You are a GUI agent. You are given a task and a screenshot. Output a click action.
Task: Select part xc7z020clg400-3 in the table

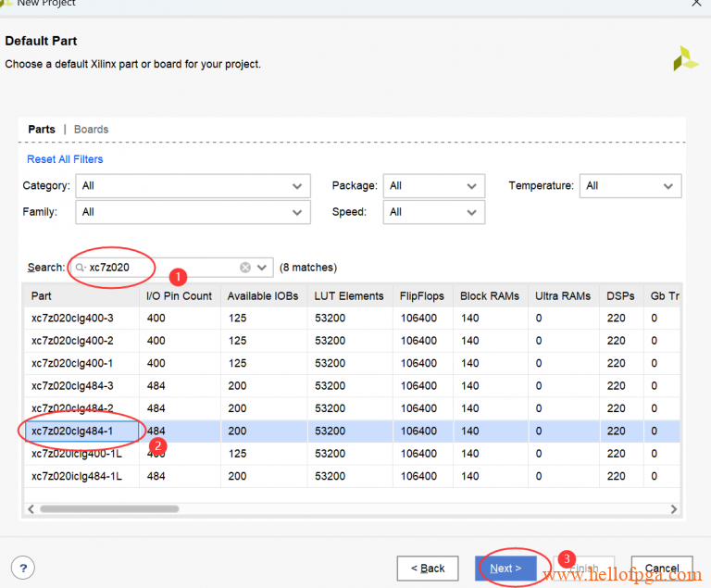pos(72,319)
